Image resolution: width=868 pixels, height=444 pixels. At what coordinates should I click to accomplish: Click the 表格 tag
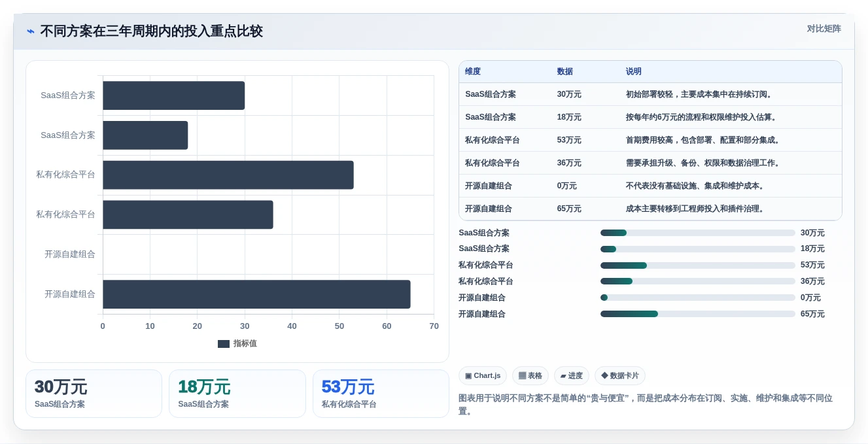pyautogui.click(x=530, y=376)
